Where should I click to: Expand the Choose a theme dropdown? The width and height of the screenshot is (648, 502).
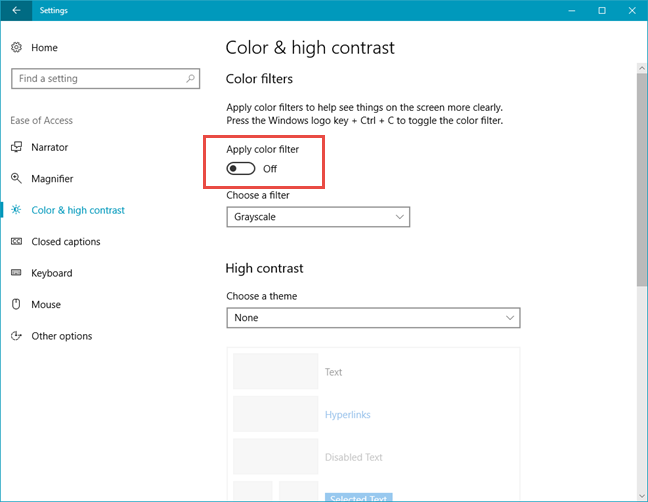point(373,318)
